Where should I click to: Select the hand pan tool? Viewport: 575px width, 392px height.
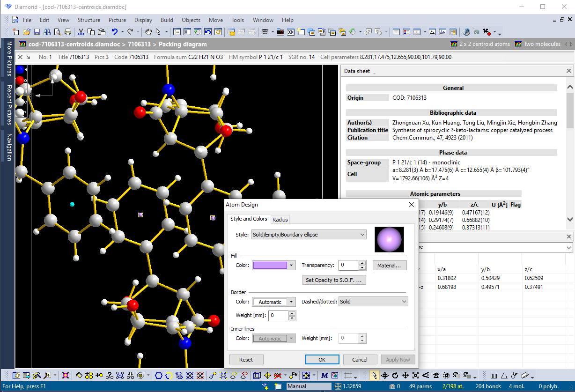pos(148,32)
